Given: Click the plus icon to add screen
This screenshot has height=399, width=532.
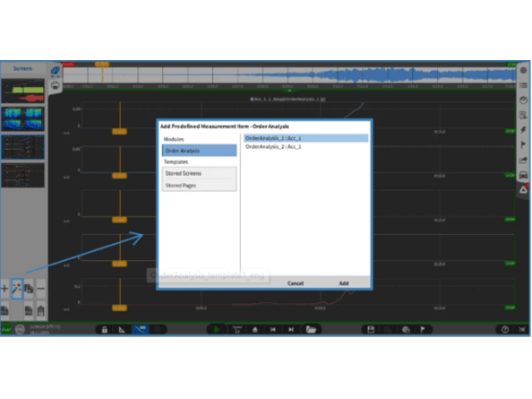Looking at the screenshot, I should coord(4,289).
